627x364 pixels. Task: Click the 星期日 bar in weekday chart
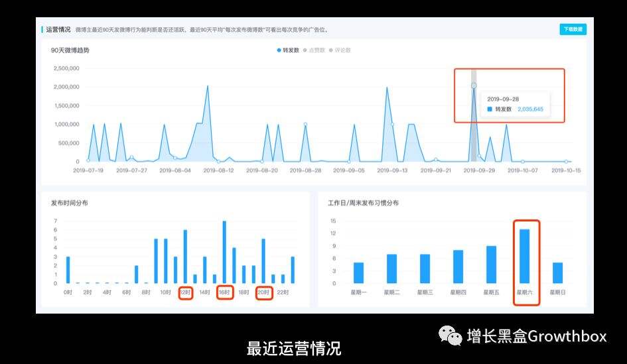(x=557, y=273)
